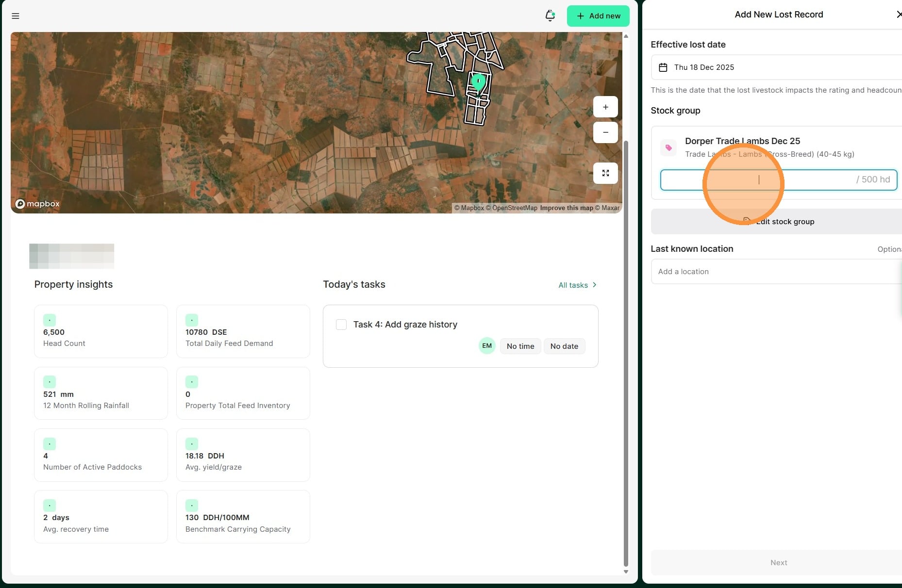
Task: Click the pink stock group tag icon
Action: pyautogui.click(x=668, y=147)
